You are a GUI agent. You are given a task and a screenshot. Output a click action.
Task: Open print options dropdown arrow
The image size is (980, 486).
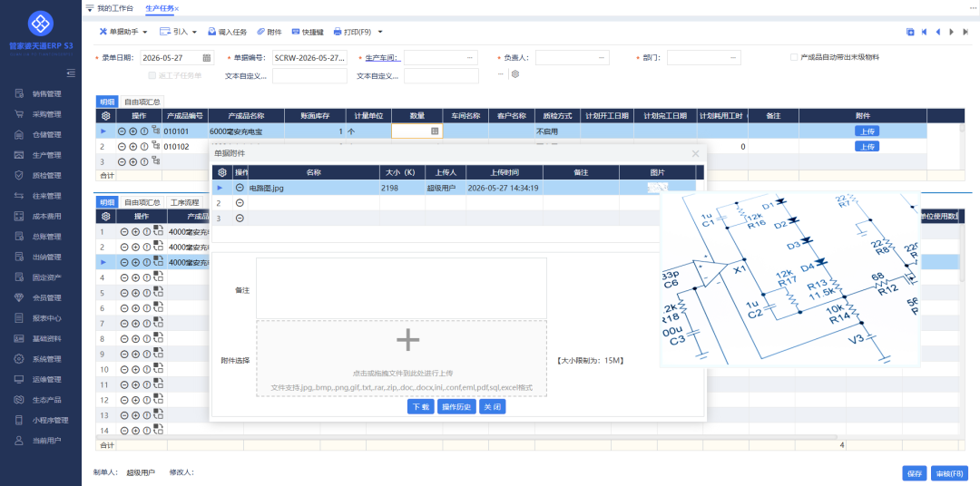[x=380, y=32]
